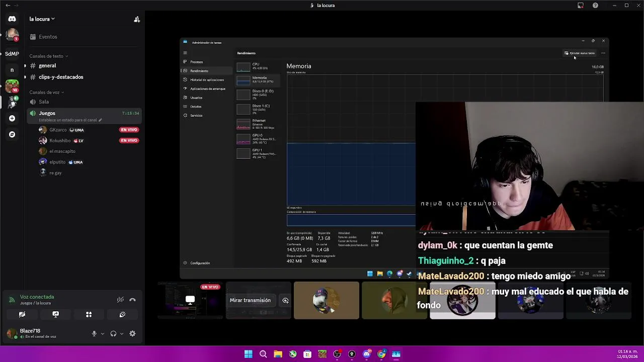The image size is (644, 362).
Task: Disconnect from voice with hang-up icon
Action: point(132,300)
